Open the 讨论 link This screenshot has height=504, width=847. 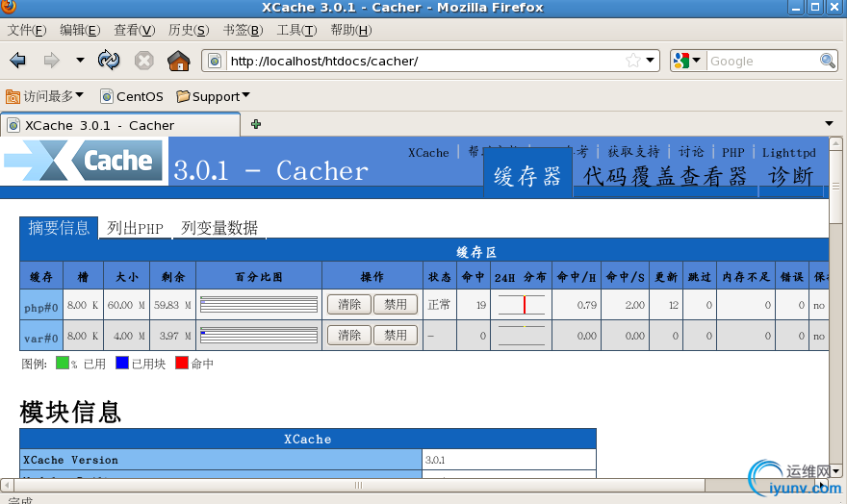point(691,152)
